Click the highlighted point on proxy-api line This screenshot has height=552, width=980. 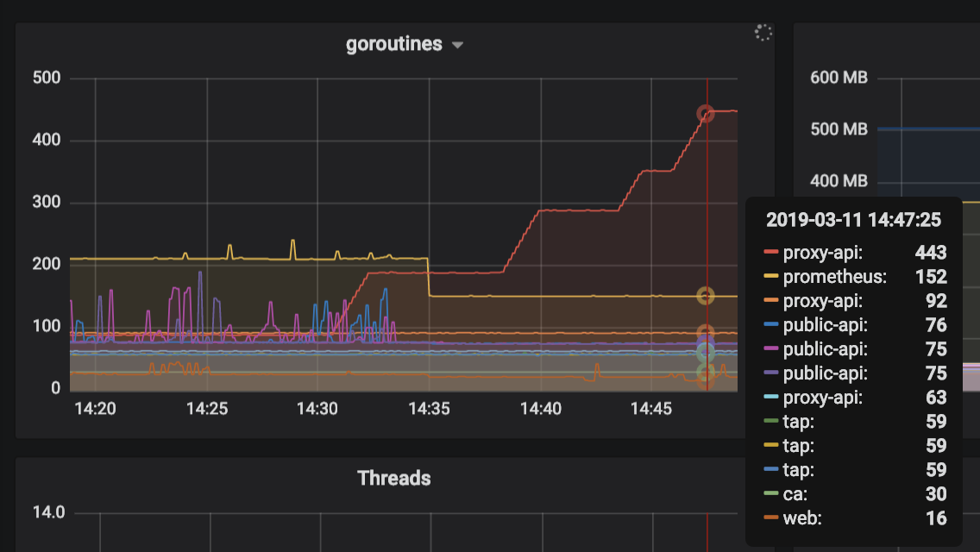706,112
